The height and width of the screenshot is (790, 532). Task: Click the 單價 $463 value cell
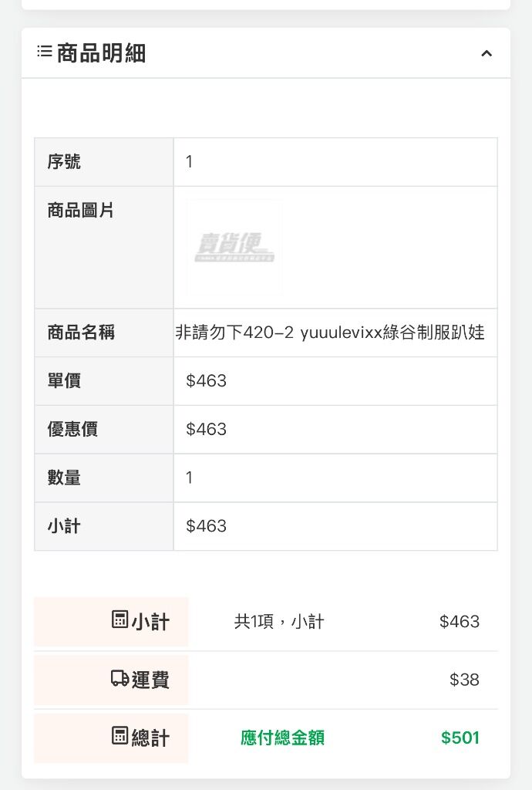pyautogui.click(x=335, y=381)
